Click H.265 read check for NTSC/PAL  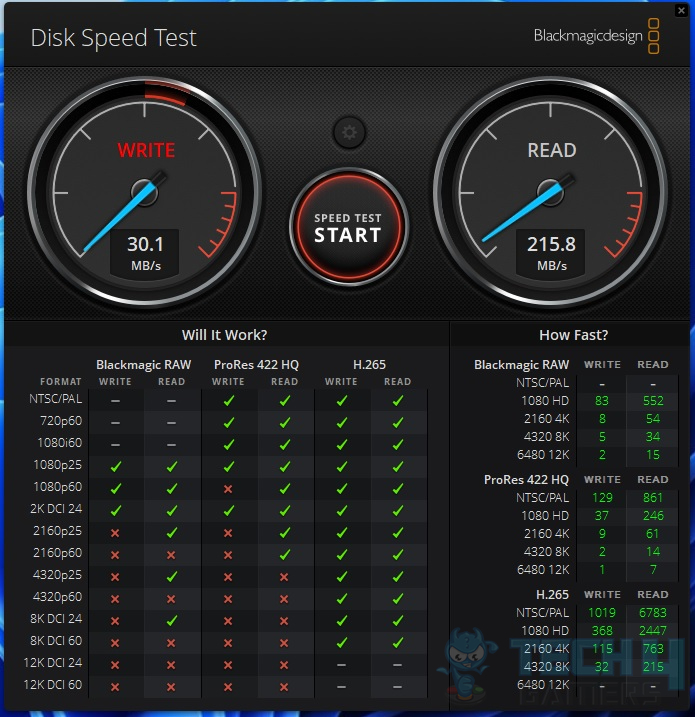coord(398,401)
